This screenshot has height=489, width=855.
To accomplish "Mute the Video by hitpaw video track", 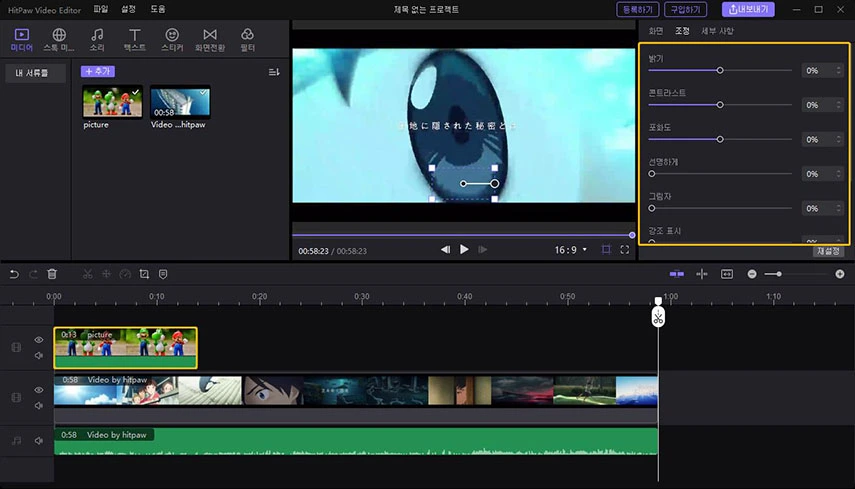I will click(x=39, y=406).
